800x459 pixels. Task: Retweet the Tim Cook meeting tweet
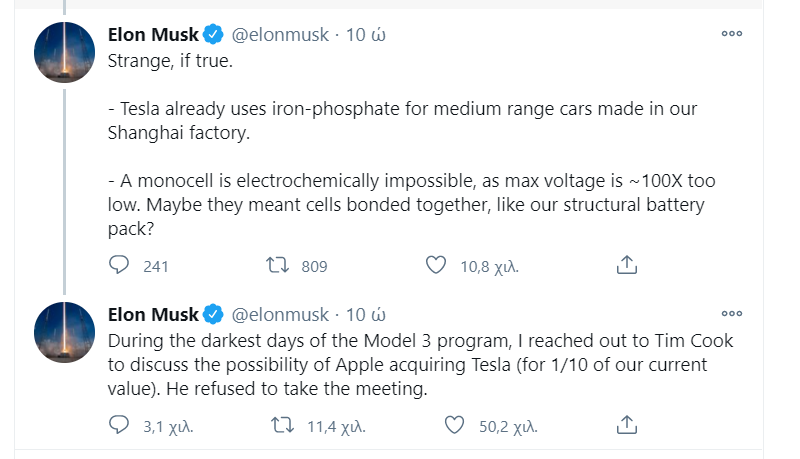coord(283,425)
